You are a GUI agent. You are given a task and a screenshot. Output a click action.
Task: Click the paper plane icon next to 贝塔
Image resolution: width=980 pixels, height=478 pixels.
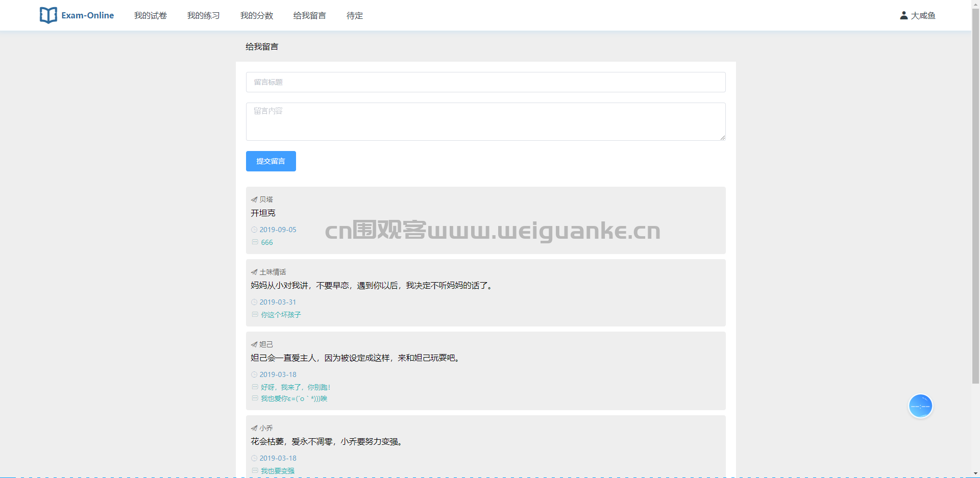pyautogui.click(x=254, y=199)
